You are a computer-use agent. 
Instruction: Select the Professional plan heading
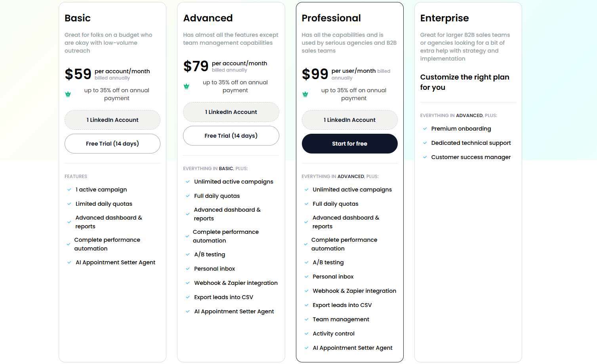[331, 18]
